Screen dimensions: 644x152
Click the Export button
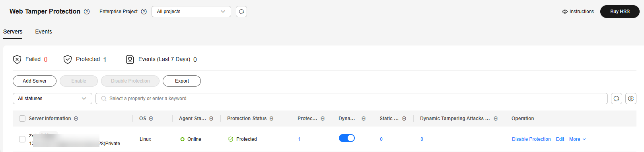pyautogui.click(x=182, y=81)
